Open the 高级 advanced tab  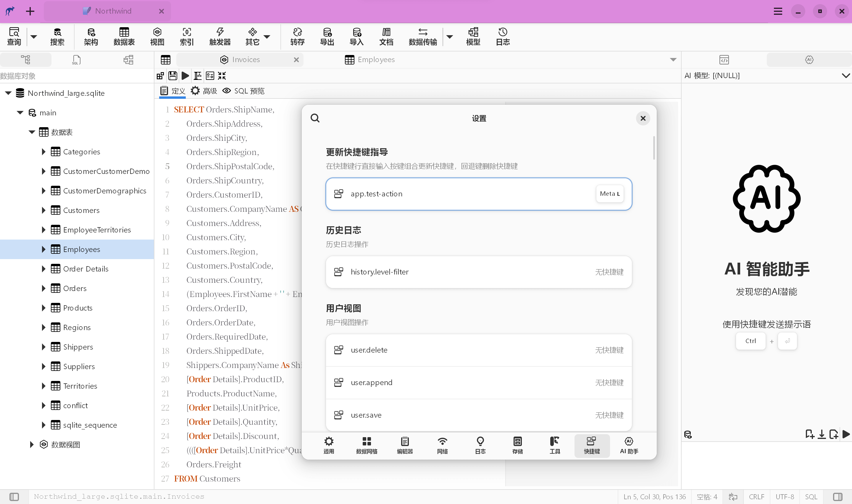(x=204, y=91)
